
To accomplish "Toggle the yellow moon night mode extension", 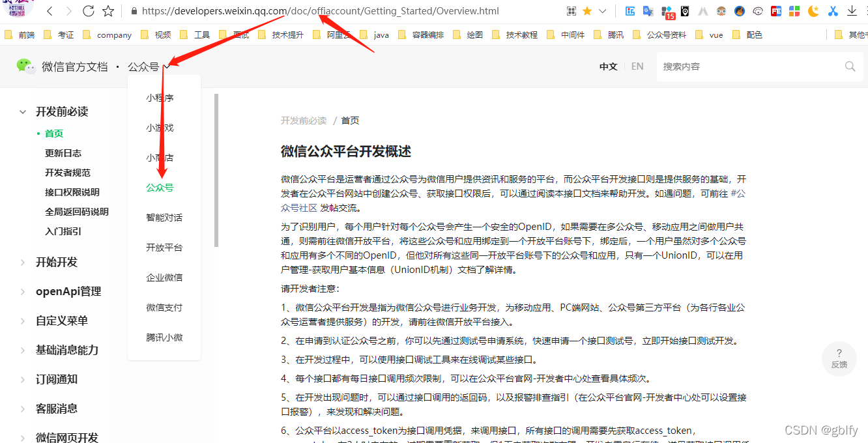I will coord(813,11).
